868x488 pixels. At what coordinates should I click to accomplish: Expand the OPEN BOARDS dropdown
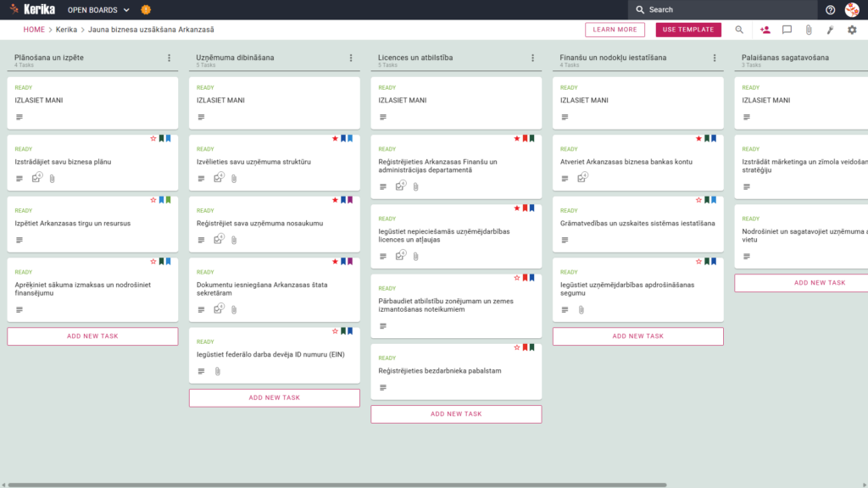click(98, 10)
